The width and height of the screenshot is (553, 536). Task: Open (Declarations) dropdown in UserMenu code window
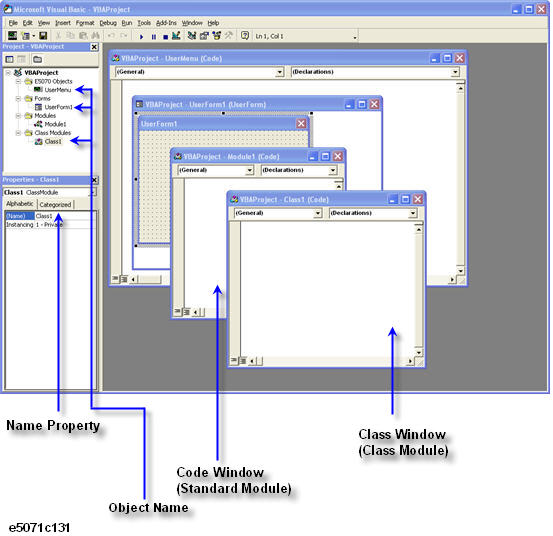[x=456, y=72]
